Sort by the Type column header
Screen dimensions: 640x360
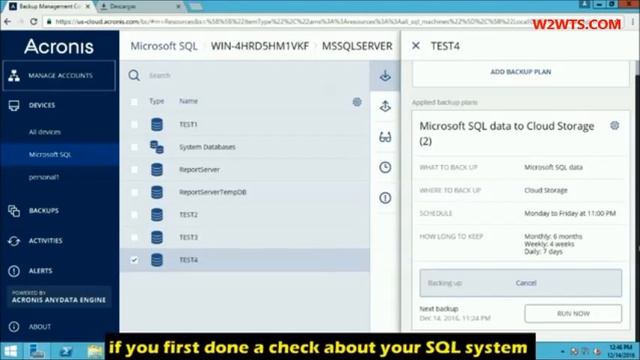coord(157,101)
